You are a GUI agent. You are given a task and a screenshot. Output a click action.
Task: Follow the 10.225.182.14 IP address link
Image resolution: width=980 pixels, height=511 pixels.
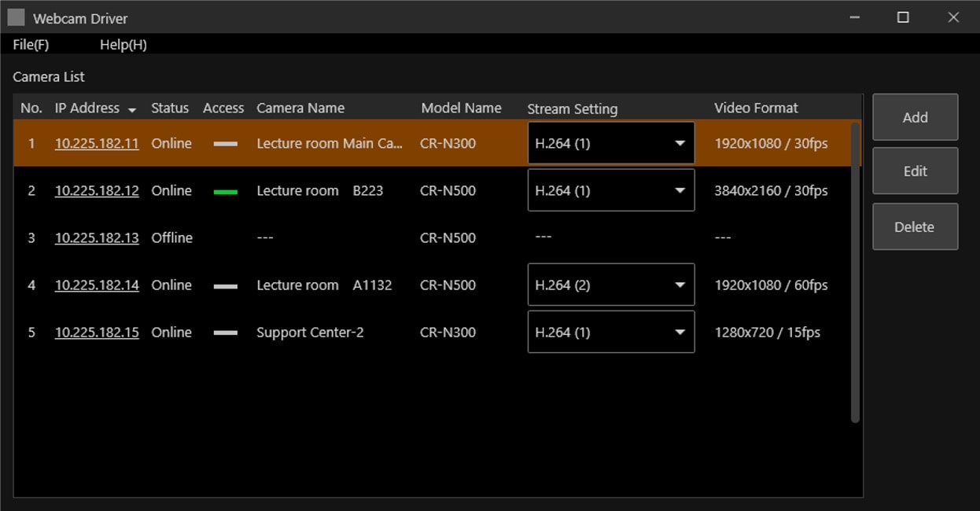[97, 285]
